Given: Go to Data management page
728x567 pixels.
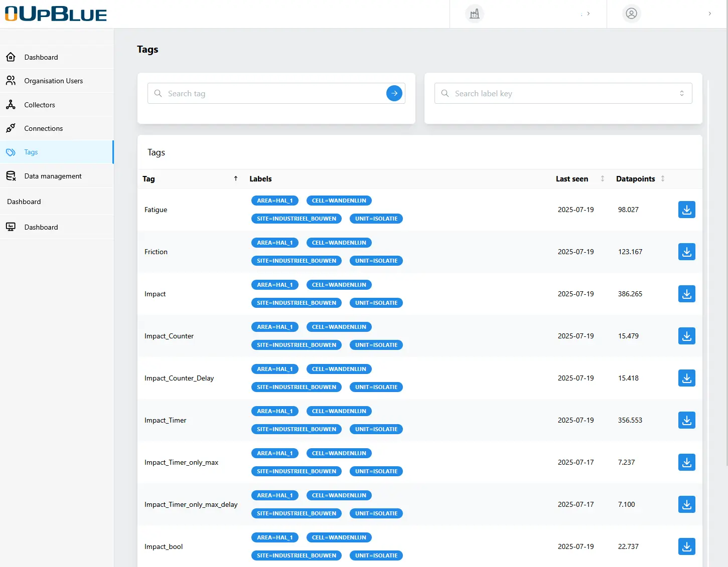Looking at the screenshot, I should [x=53, y=176].
